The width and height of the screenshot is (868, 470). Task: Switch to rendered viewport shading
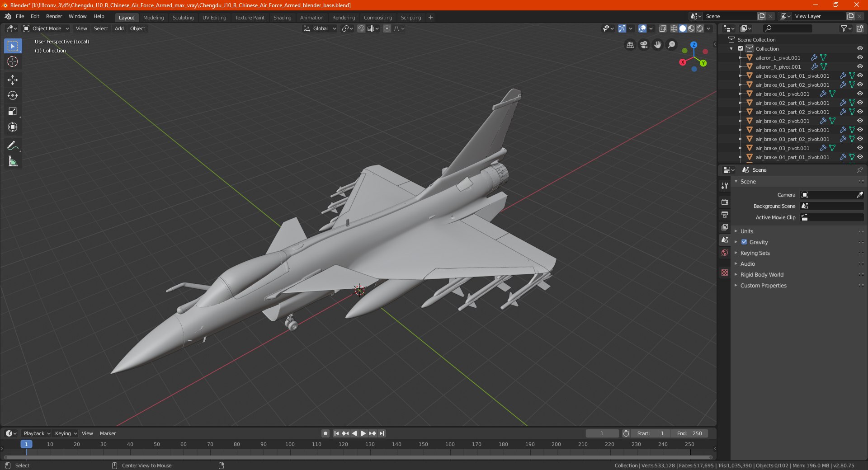pos(700,28)
